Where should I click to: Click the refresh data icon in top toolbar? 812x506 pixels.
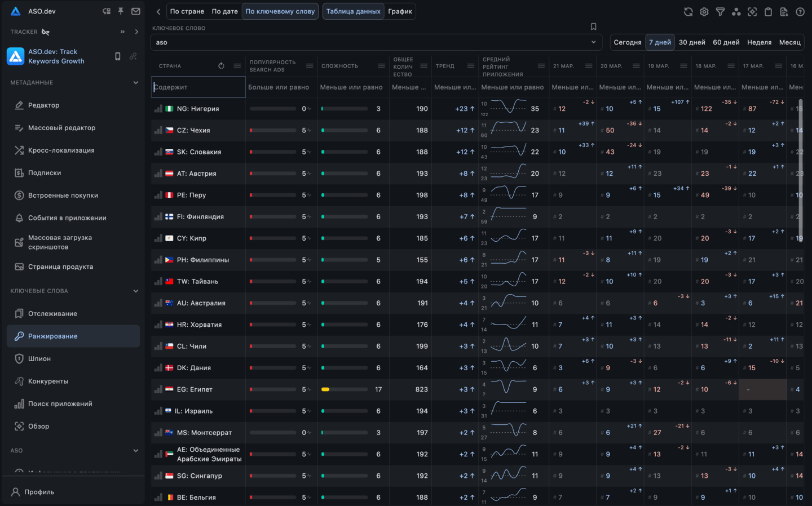(x=688, y=11)
